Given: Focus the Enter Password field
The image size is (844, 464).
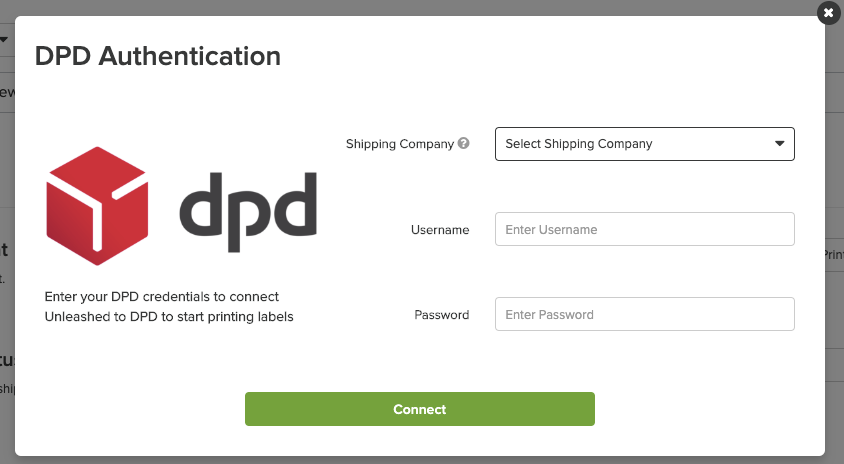Looking at the screenshot, I should click(644, 314).
